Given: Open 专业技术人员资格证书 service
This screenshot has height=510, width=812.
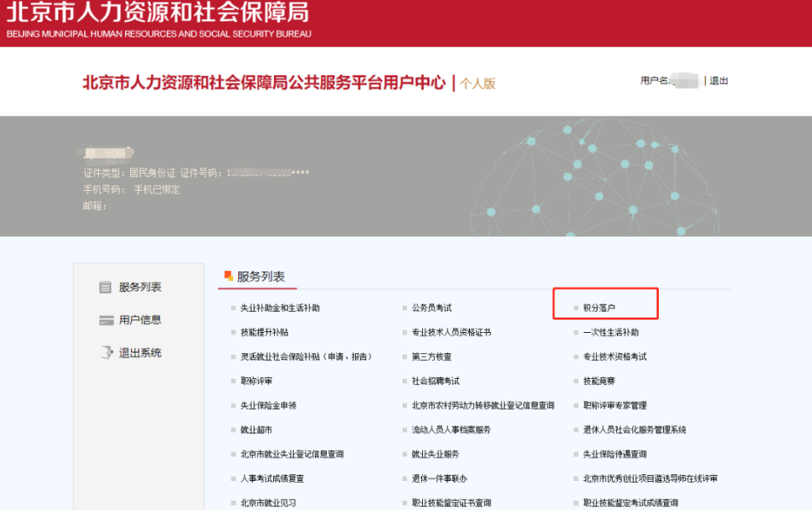Looking at the screenshot, I should (451, 332).
